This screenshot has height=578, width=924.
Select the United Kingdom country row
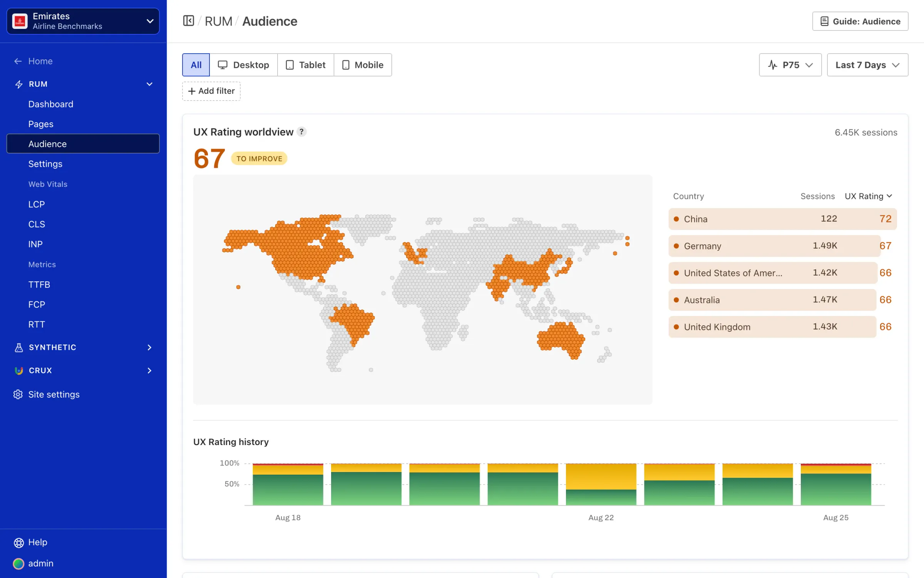pyautogui.click(x=783, y=327)
